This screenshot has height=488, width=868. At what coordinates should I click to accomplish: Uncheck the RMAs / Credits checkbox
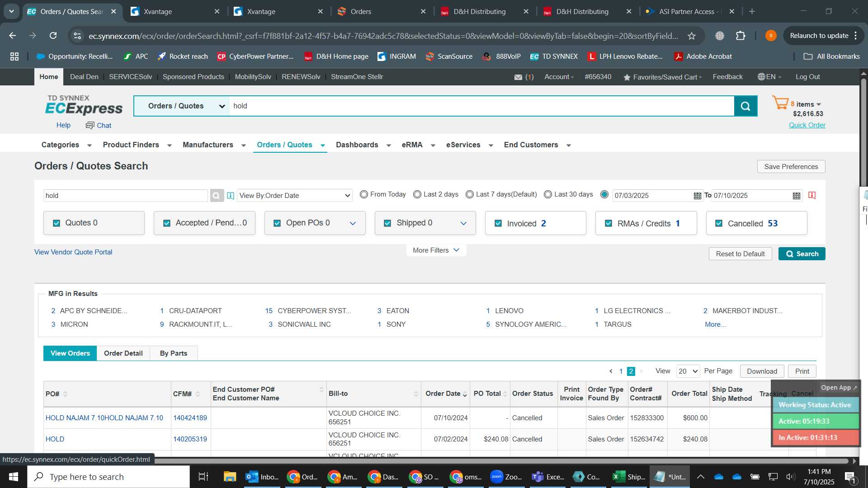point(609,223)
